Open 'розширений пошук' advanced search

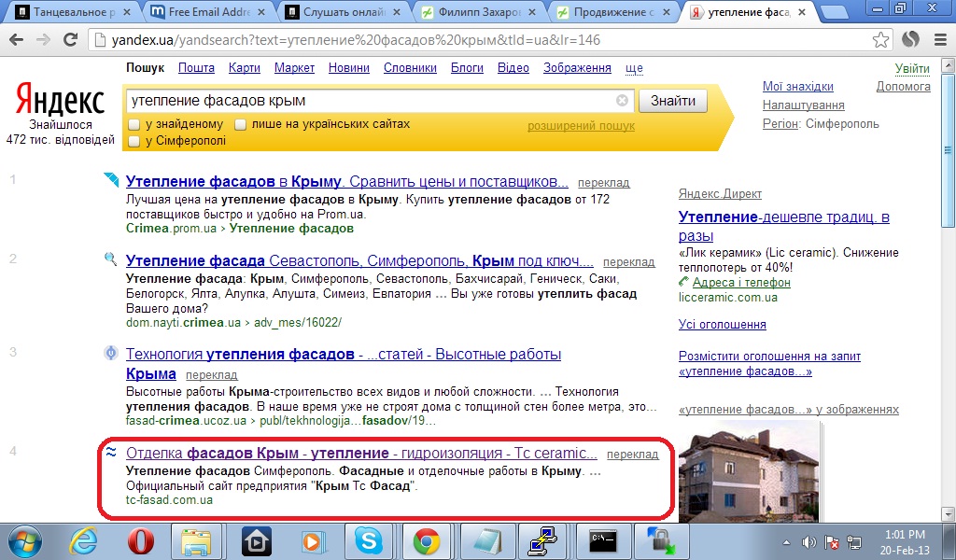[x=581, y=125]
